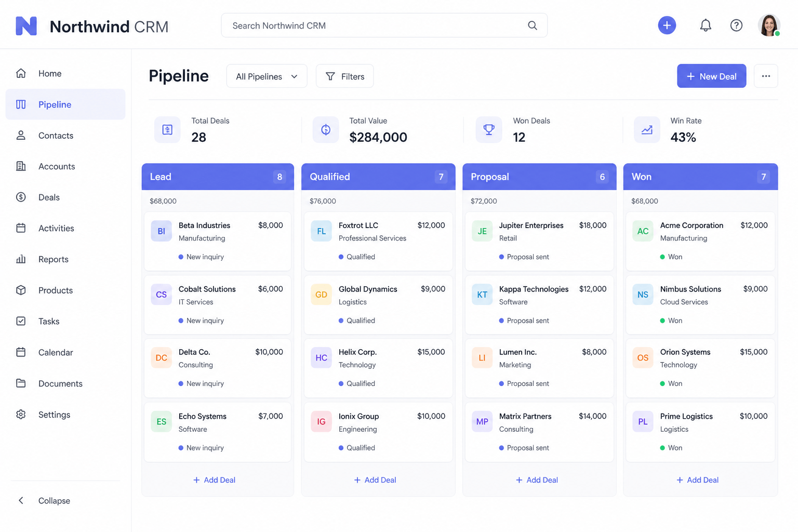Open Deals in the sidebar
This screenshot has height=532, width=798.
click(65, 197)
